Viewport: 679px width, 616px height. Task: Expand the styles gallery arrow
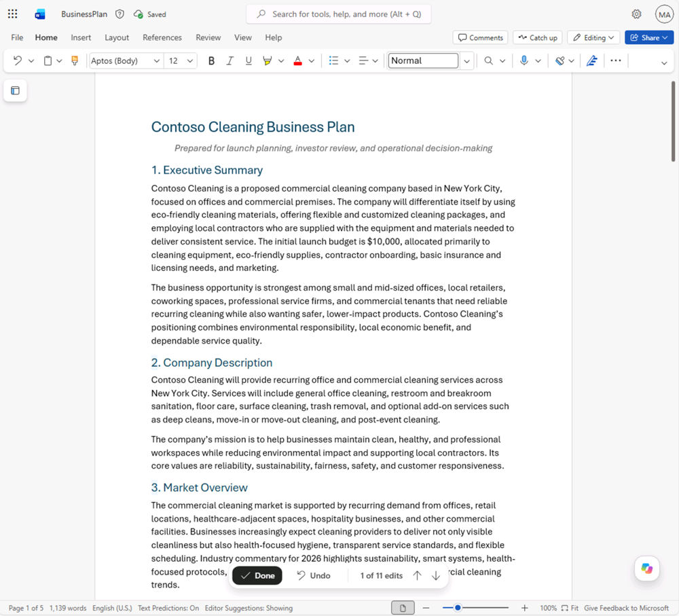(466, 60)
